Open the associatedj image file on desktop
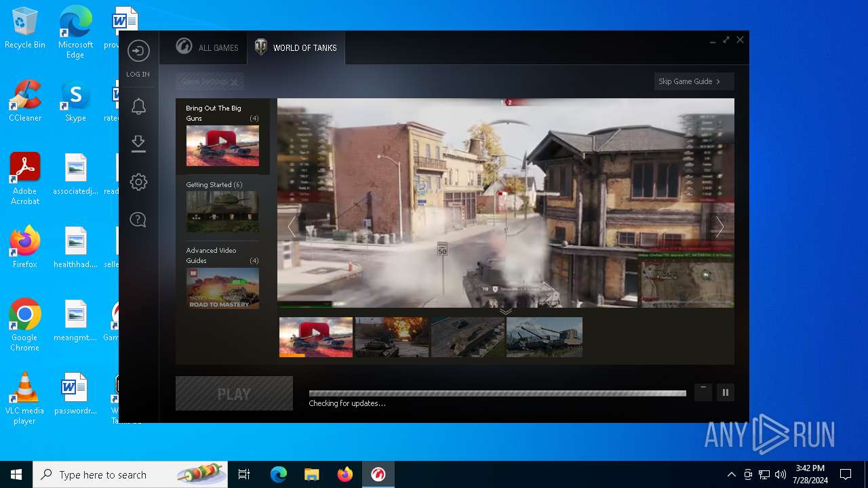Viewport: 868px width, 488px height. point(75,174)
